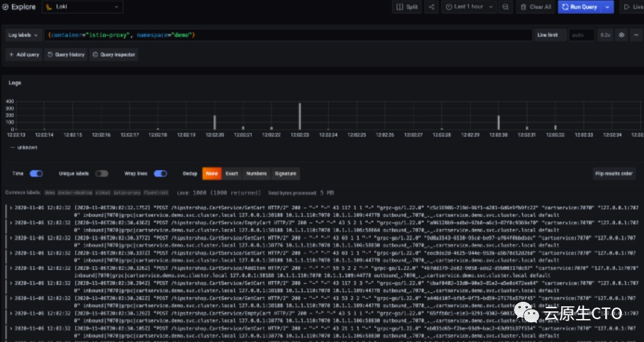Click Flip results order button
This screenshot has width=644, height=342.
(614, 174)
